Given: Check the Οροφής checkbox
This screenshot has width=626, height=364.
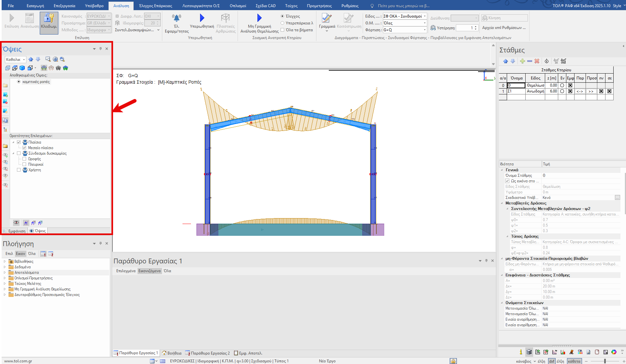Looking at the screenshot, I should [x=24, y=159].
